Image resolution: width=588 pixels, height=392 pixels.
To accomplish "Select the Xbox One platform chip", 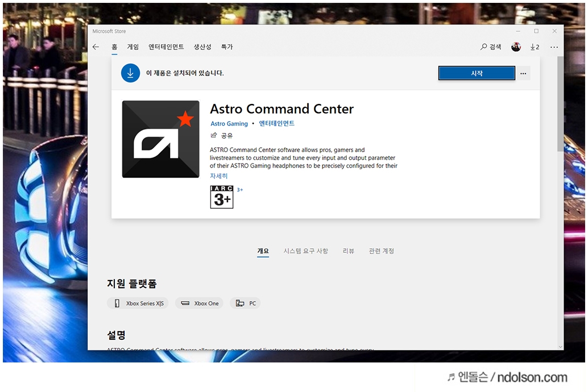I will tap(199, 303).
